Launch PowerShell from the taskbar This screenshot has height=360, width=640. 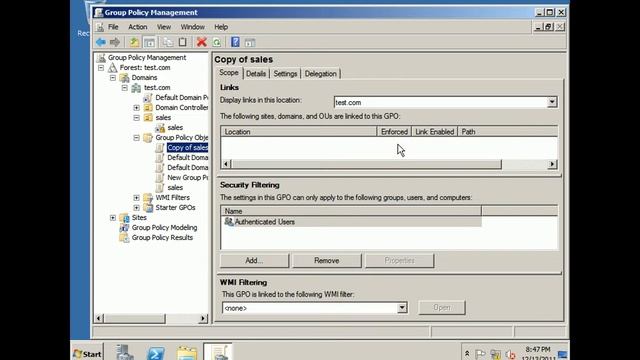(156, 353)
